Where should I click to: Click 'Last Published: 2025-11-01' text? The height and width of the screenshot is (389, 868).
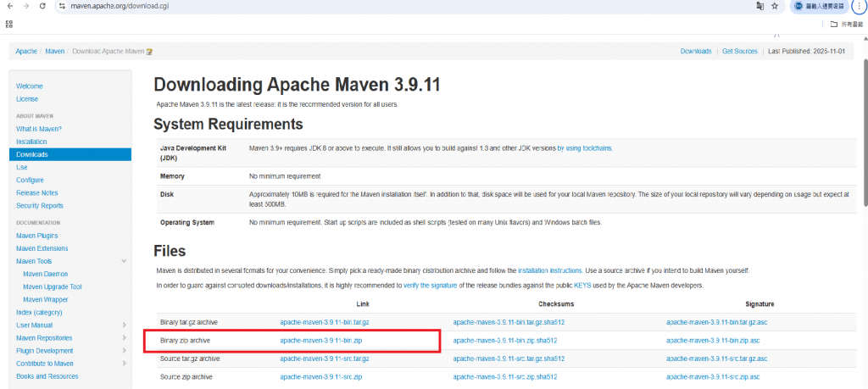pyautogui.click(x=807, y=51)
